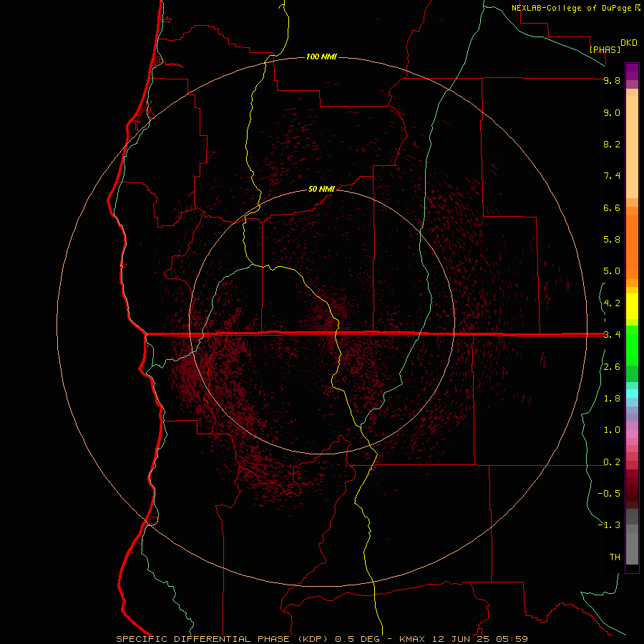Click the 6.6 value on the scale
Image resolution: width=644 pixels, height=644 pixels.
click(x=612, y=208)
